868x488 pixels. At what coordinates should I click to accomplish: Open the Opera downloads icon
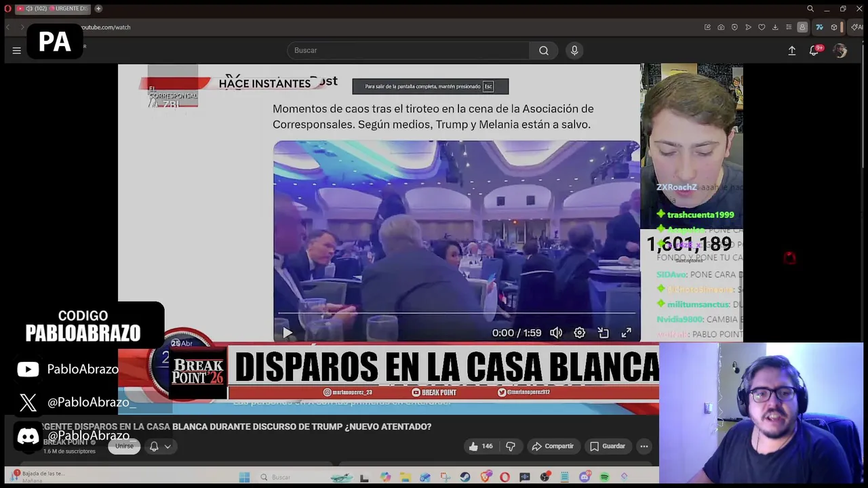tap(775, 27)
